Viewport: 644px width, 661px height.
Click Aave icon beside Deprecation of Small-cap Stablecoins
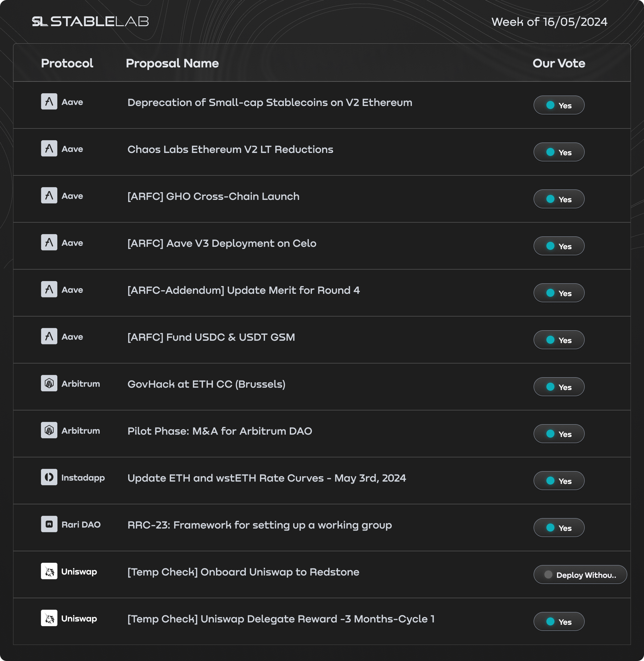49,101
